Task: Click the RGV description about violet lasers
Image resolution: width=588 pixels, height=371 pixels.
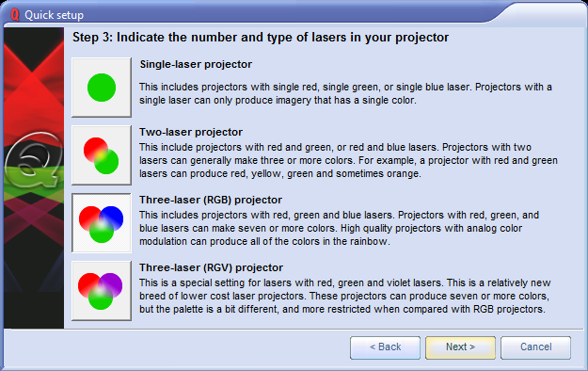Action: [344, 296]
